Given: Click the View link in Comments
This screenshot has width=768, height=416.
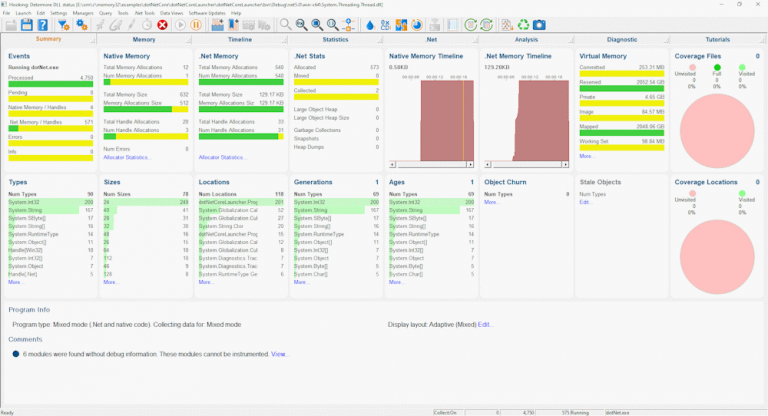Looking at the screenshot, I should click(279, 354).
